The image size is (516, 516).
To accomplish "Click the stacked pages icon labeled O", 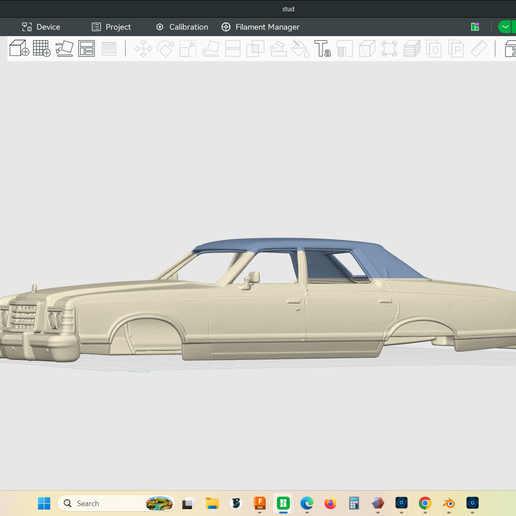I will point(434,49).
